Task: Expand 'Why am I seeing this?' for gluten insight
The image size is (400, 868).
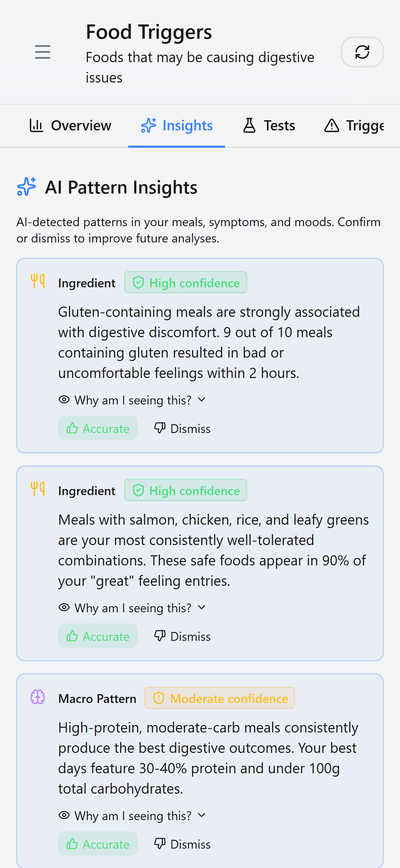Action: click(132, 400)
